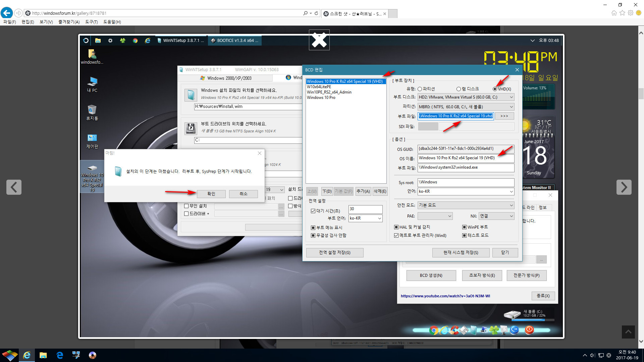644x362 pixels.
Task: Open the Favorites star icon
Action: point(622,13)
